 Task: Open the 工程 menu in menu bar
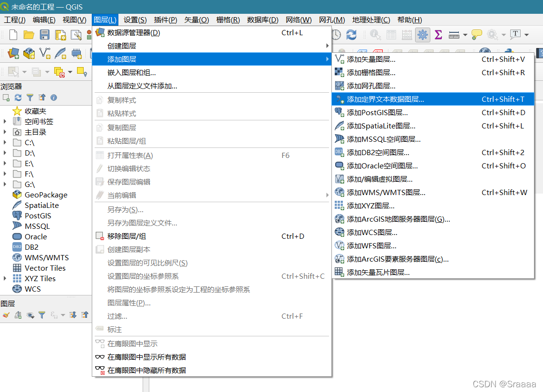coord(15,20)
